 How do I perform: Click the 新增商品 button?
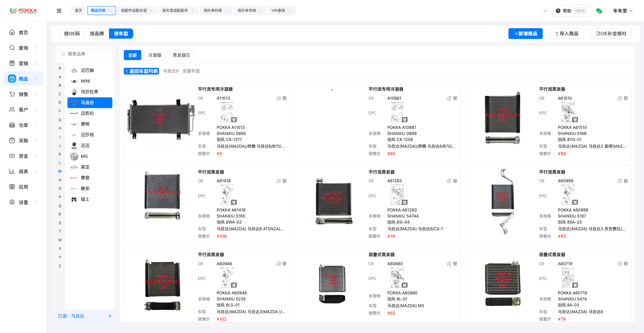[525, 34]
